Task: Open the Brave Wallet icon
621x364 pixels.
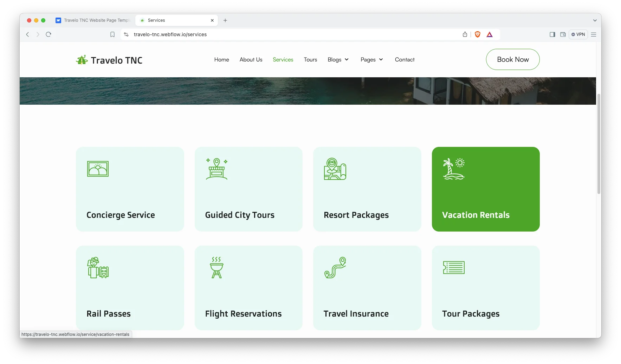Action: [x=563, y=34]
